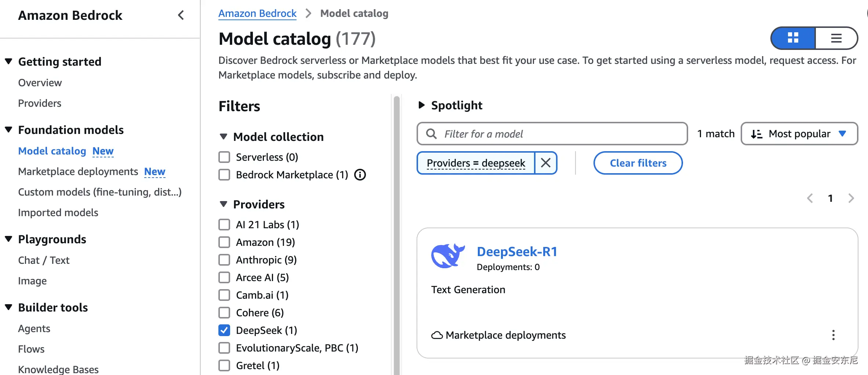
Task: Switch to grid view layout
Action: [x=793, y=38]
